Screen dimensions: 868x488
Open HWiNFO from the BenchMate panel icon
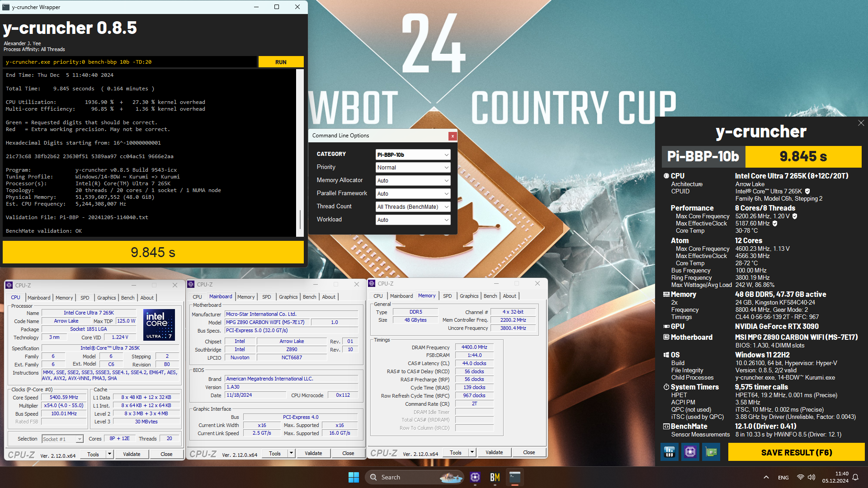pos(670,452)
